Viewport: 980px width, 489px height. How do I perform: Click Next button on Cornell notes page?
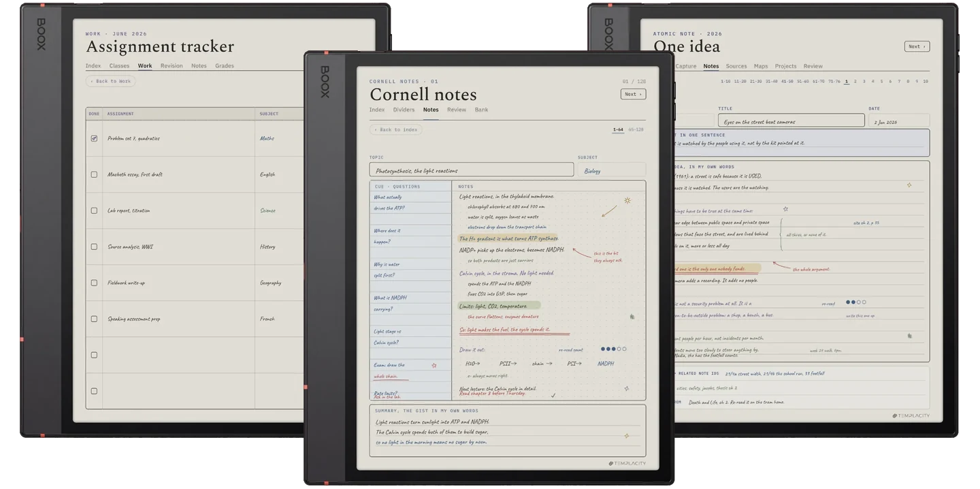[x=633, y=94]
